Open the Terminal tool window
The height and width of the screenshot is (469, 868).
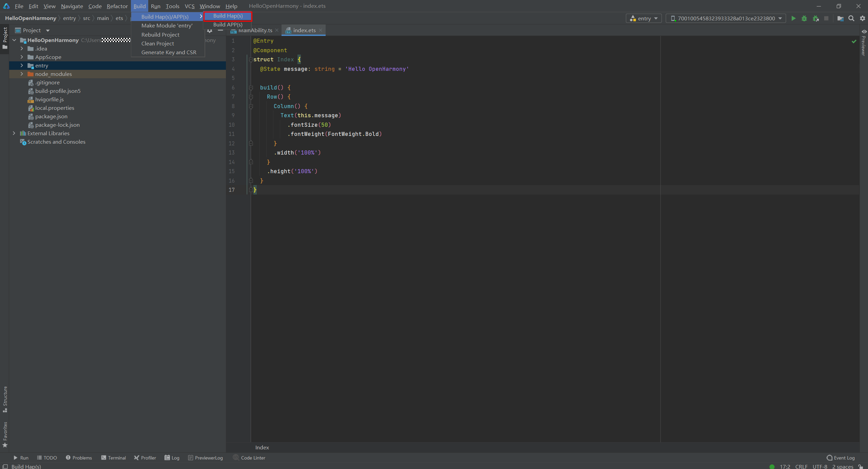(113, 457)
